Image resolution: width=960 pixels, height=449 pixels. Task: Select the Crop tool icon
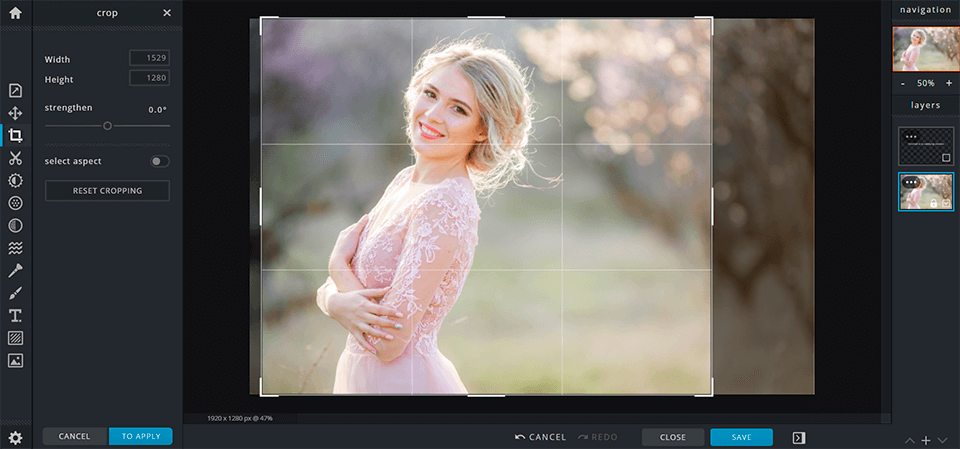tap(15, 135)
